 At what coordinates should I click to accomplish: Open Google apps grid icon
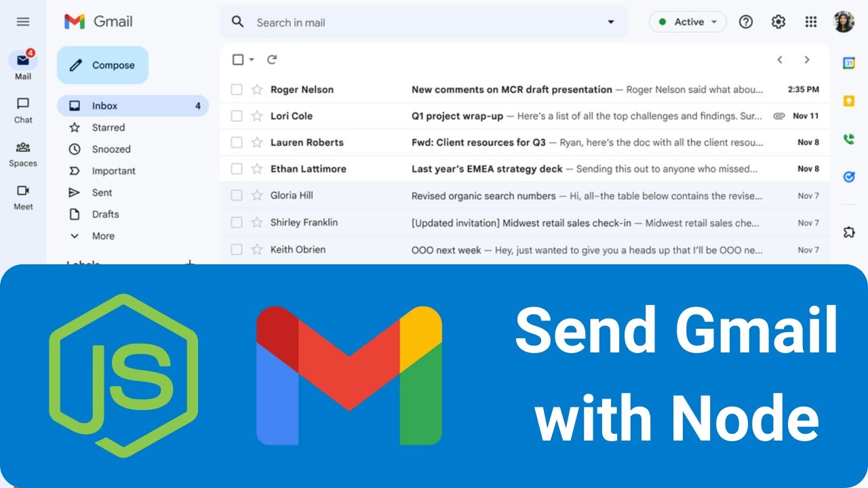(x=811, y=22)
